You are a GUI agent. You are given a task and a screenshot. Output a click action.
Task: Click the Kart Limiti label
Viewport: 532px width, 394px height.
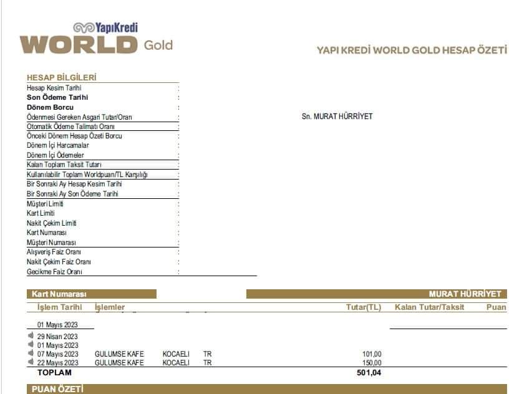pyautogui.click(x=41, y=213)
